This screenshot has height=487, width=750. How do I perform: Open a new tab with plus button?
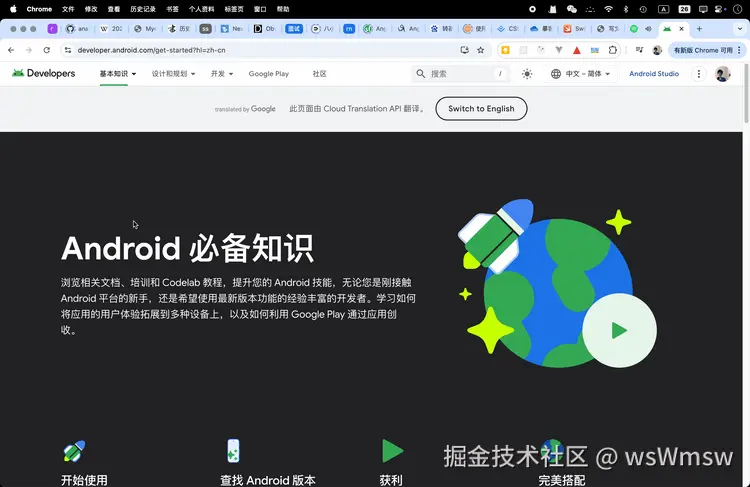point(699,29)
